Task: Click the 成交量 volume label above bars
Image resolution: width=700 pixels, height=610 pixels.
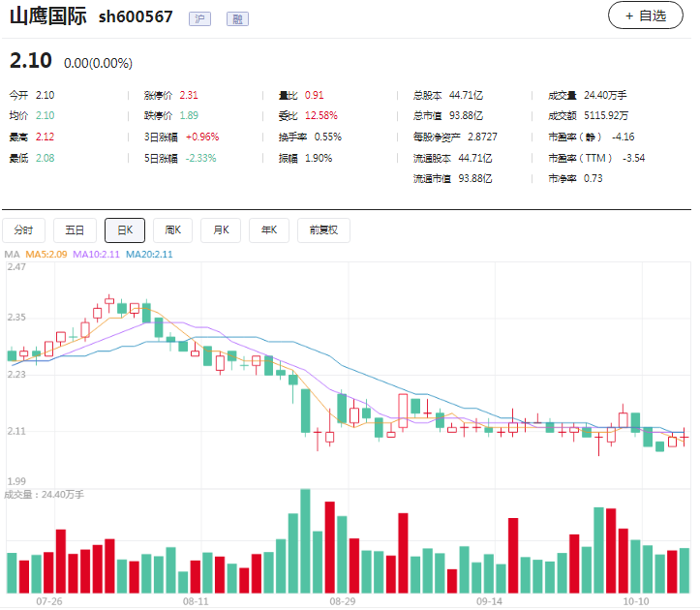Action: [44, 495]
